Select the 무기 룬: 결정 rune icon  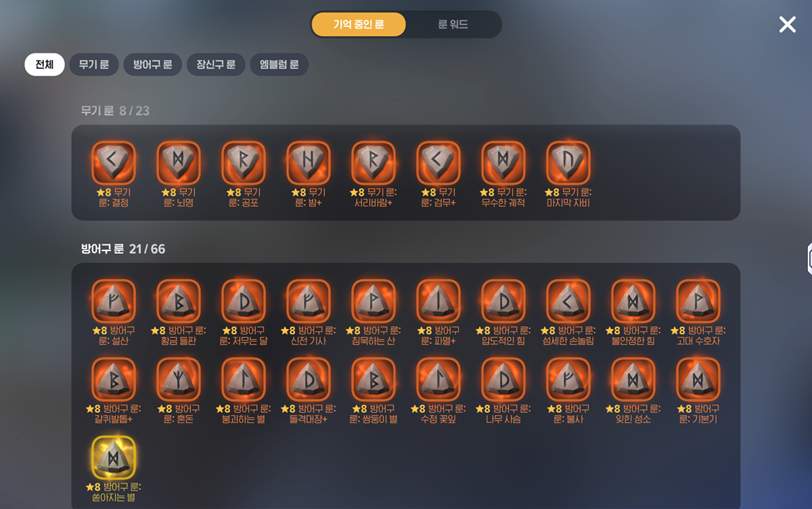tap(114, 162)
